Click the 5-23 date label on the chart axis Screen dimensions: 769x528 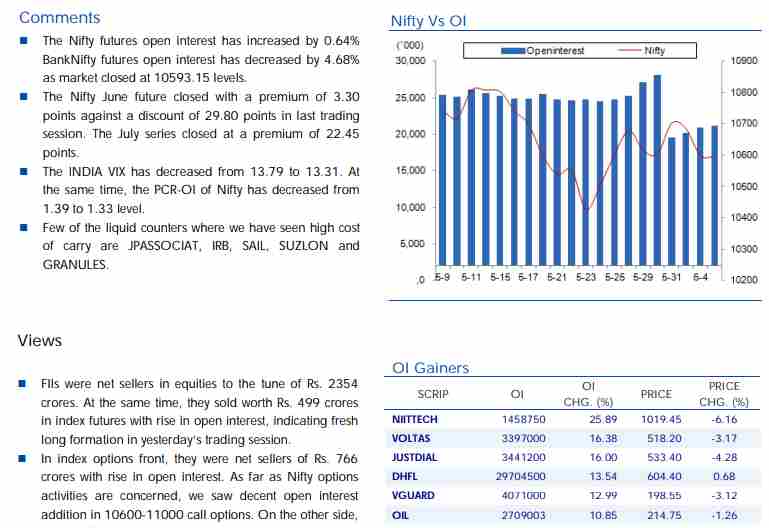[x=585, y=277]
